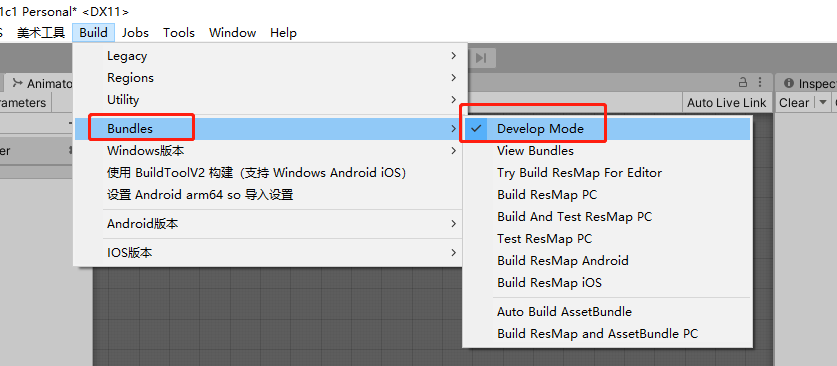Open the 美术工具 menu
837x366 pixels.
[41, 33]
